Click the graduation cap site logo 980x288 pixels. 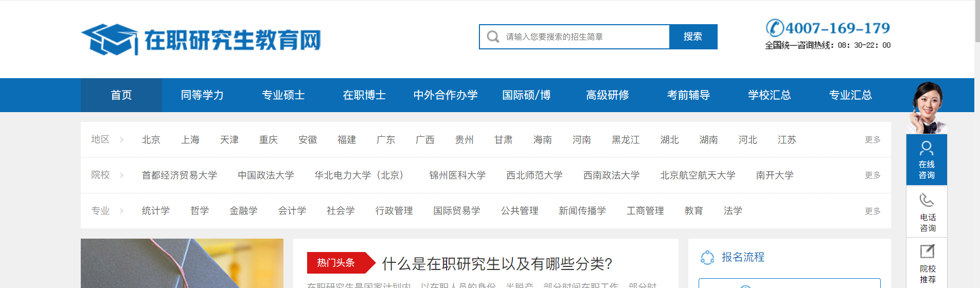110,39
